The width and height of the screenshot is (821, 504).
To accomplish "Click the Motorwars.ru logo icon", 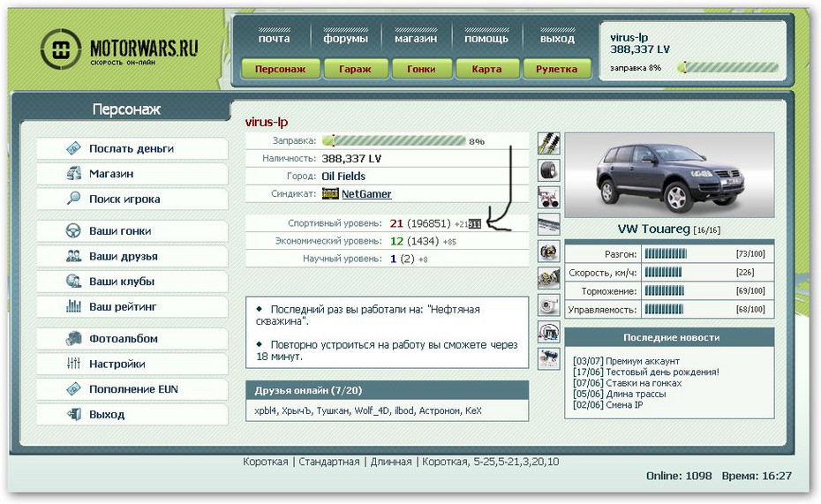I will pyautogui.click(x=61, y=49).
